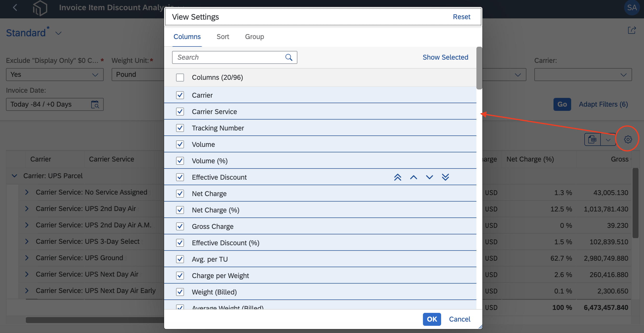Click the back navigation arrow
This screenshot has width=644, height=333.
click(15, 7)
